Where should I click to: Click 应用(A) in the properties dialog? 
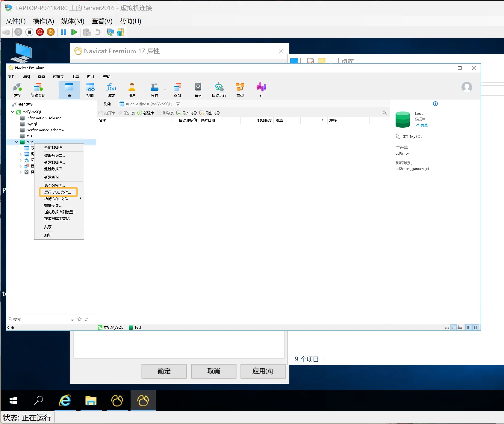[263, 371]
